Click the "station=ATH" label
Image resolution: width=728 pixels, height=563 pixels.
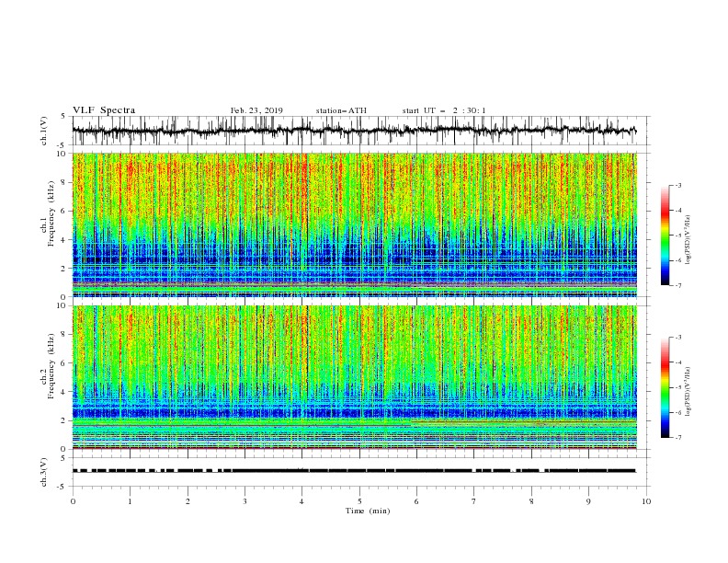pos(341,110)
